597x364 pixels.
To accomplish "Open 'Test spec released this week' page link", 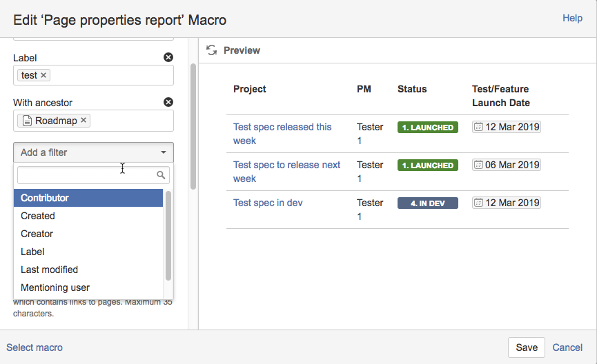I will [x=282, y=134].
